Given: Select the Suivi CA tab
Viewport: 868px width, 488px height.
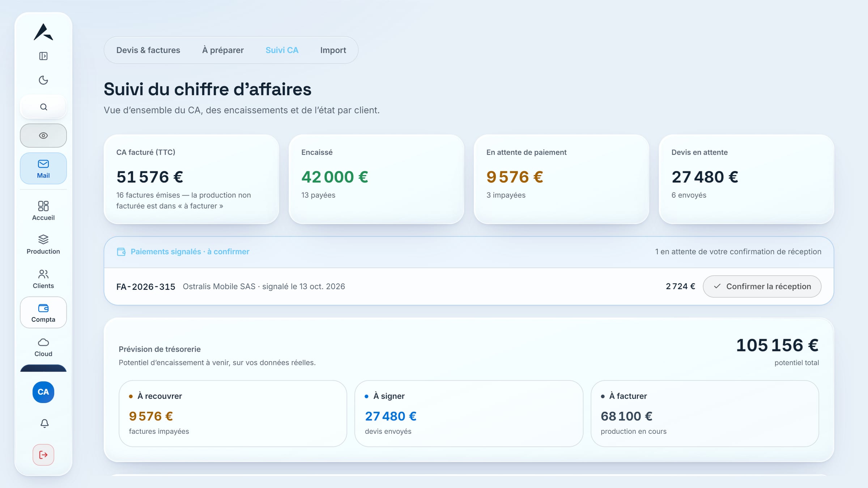Looking at the screenshot, I should [x=282, y=50].
